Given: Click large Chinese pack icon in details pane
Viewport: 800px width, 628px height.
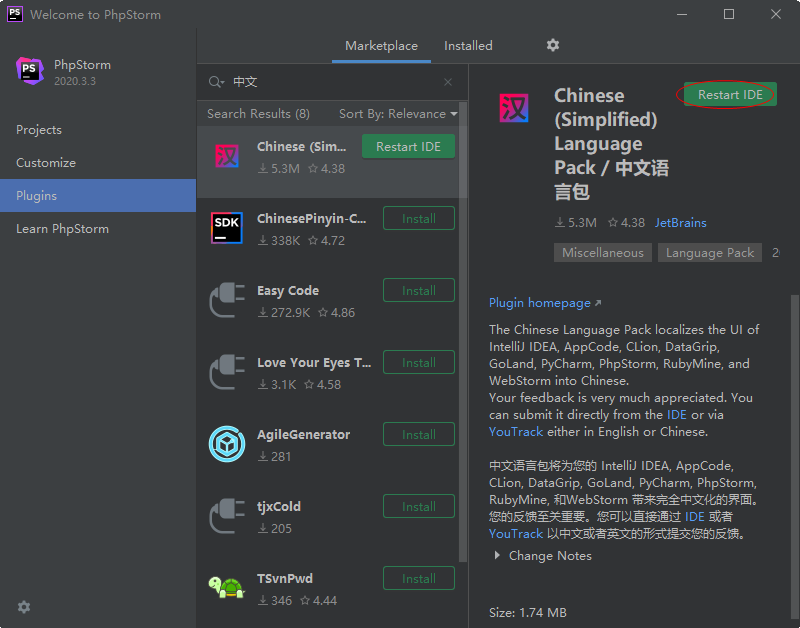Looking at the screenshot, I should pos(513,108).
